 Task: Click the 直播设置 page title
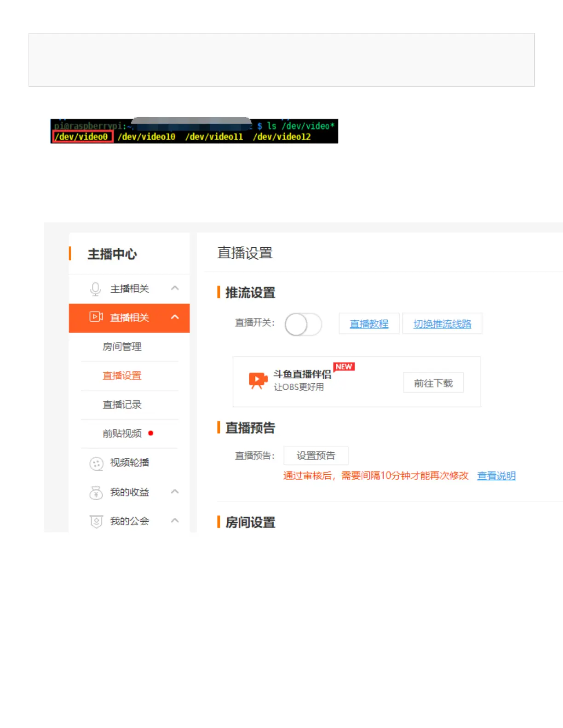[x=245, y=253]
